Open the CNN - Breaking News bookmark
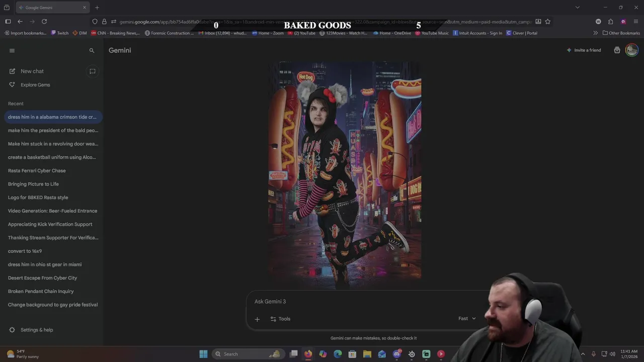644x362 pixels. (115, 33)
